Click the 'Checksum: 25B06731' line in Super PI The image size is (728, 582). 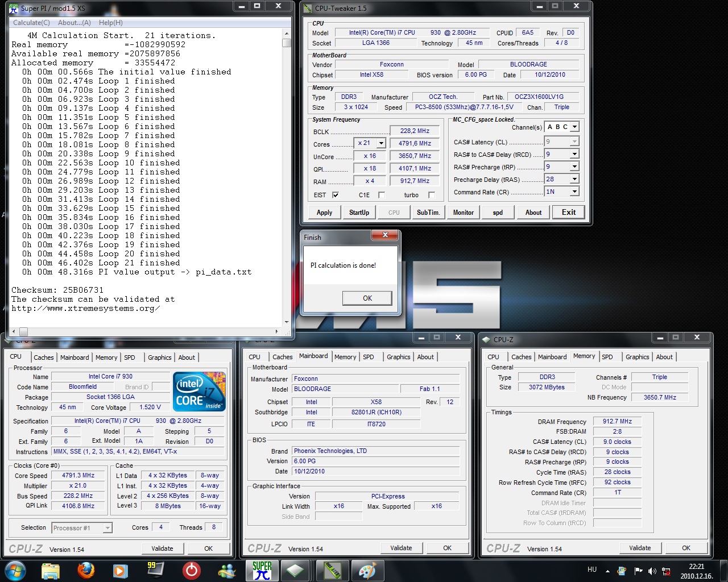pyautogui.click(x=57, y=290)
